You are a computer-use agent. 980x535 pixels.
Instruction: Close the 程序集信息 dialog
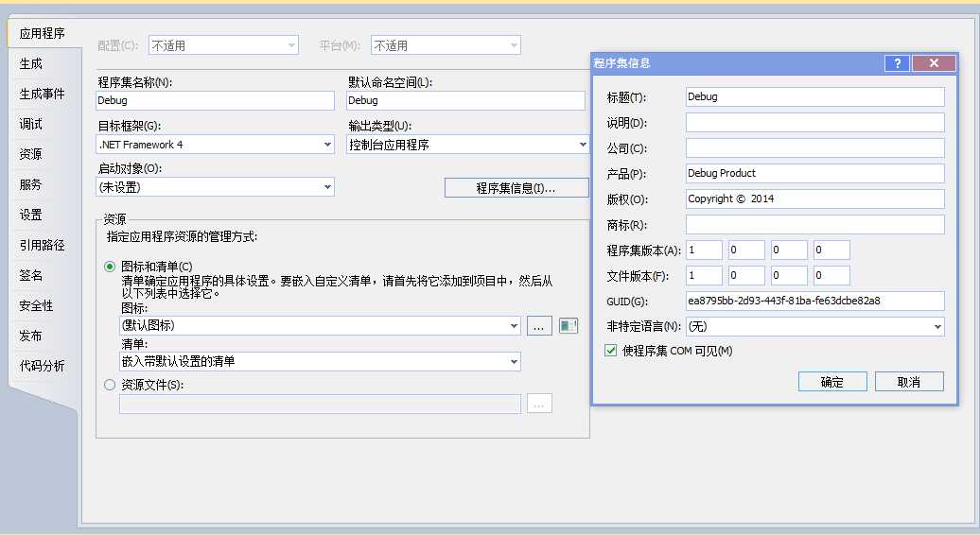pos(934,63)
